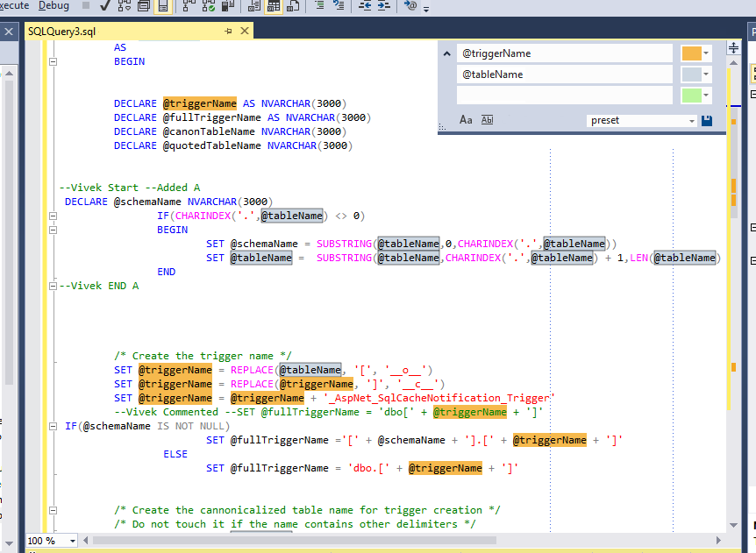Close the SQLQuery3.sql tab
This screenshot has width=756, height=553.
pos(245,31)
